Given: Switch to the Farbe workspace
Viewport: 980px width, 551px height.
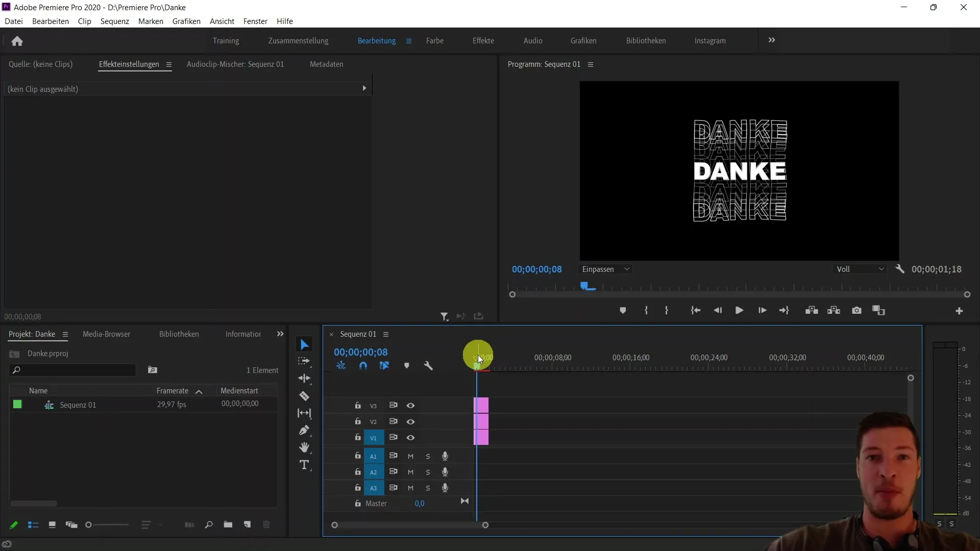Looking at the screenshot, I should (435, 41).
